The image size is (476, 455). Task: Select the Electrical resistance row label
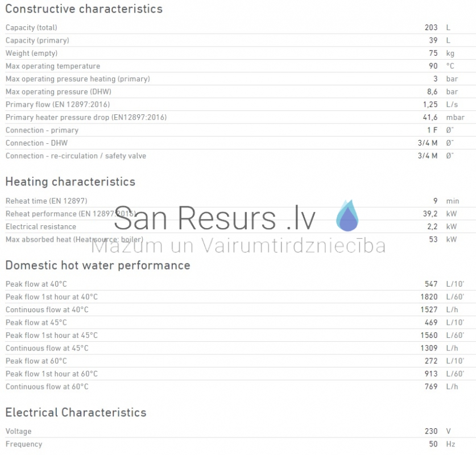click(x=41, y=226)
